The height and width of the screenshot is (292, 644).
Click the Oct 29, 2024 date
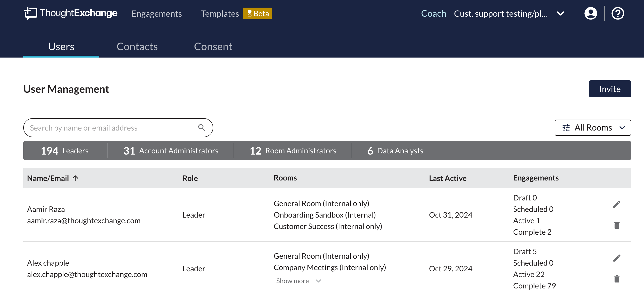(451, 268)
